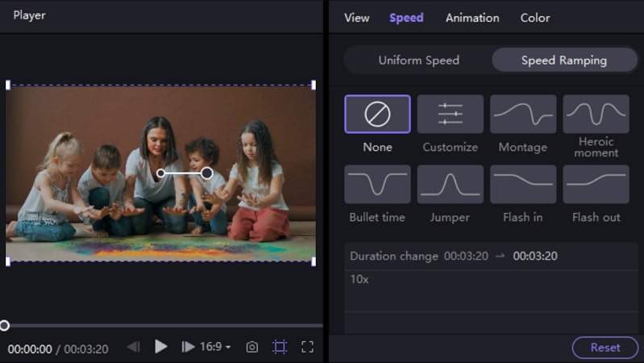This screenshot has width=644, height=363.
Task: Toggle the crop frame icon in player
Action: (x=280, y=347)
